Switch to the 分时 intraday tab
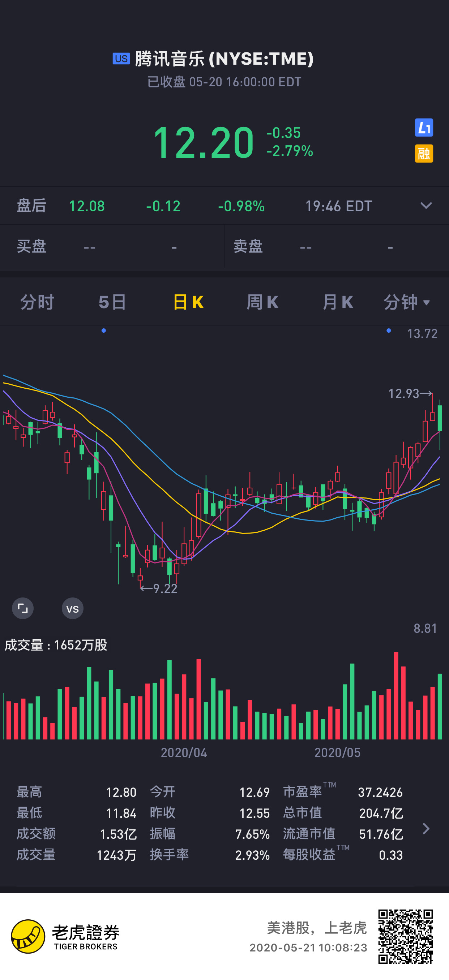The image size is (449, 980). [x=37, y=302]
